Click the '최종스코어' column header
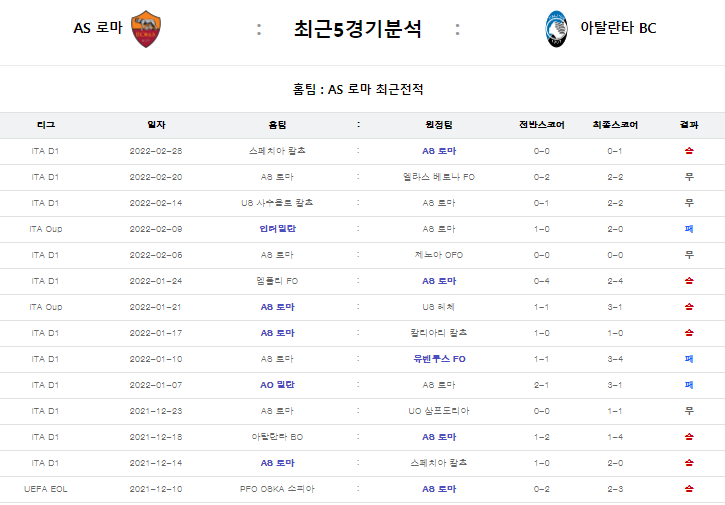The width and height of the screenshot is (725, 505). pyautogui.click(x=615, y=125)
